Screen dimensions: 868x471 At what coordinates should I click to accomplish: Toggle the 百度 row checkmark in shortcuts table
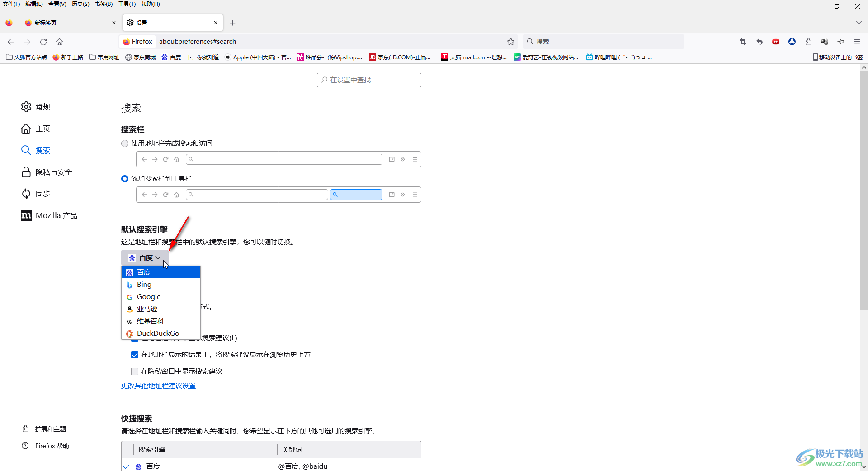click(x=126, y=466)
